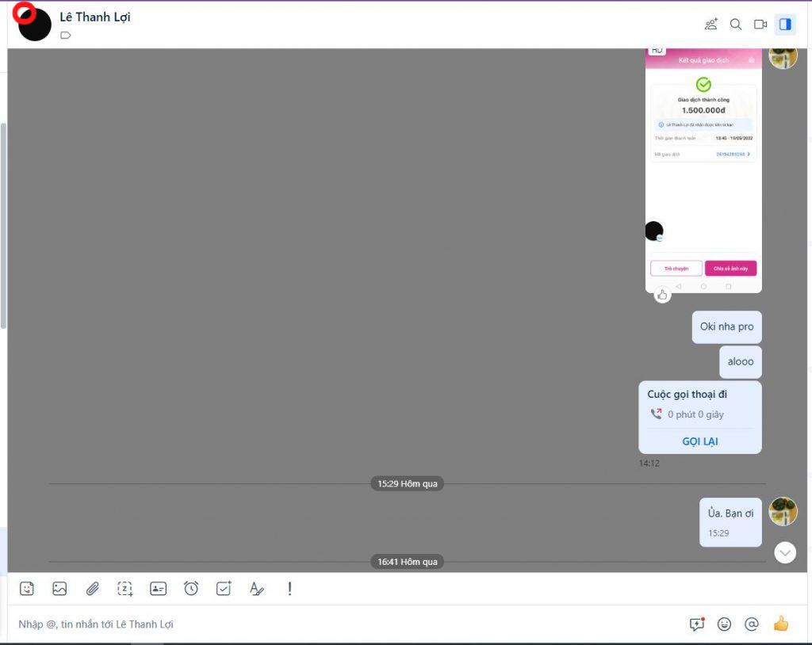Click the send image icon
812x645 pixels.
tap(59, 589)
